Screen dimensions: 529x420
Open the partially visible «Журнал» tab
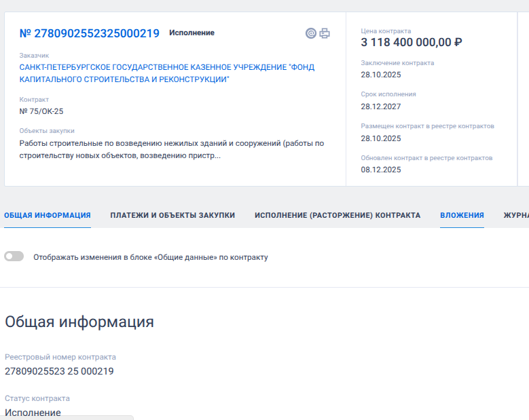click(515, 215)
